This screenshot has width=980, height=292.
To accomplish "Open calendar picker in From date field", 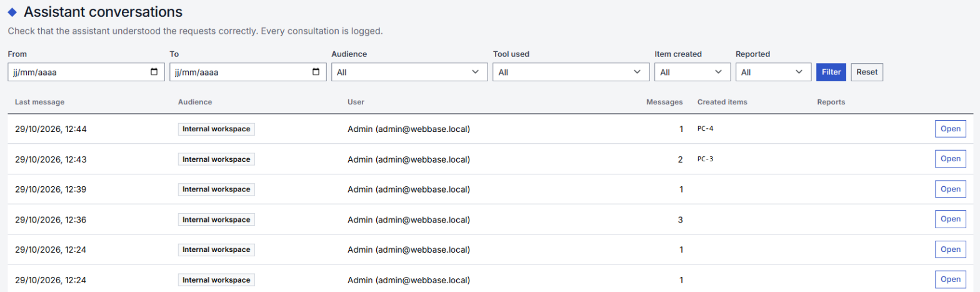I will [154, 72].
